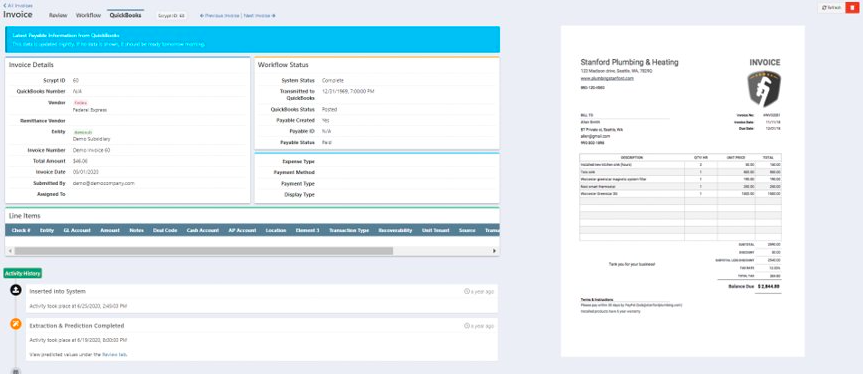Viewport: 863px width, 374px height.
Task: Open the Review tab link in activity history
Action: point(114,355)
